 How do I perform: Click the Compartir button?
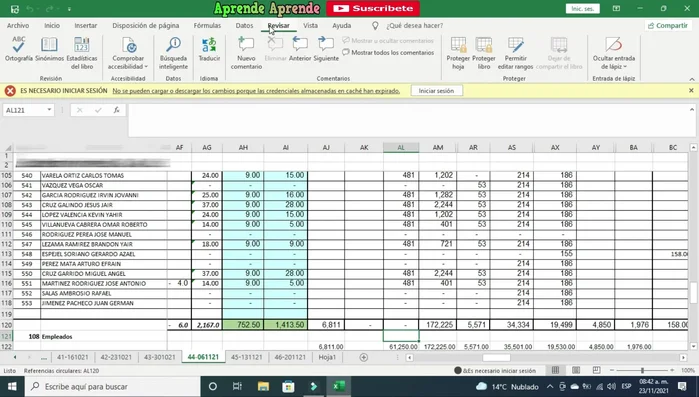(668, 26)
